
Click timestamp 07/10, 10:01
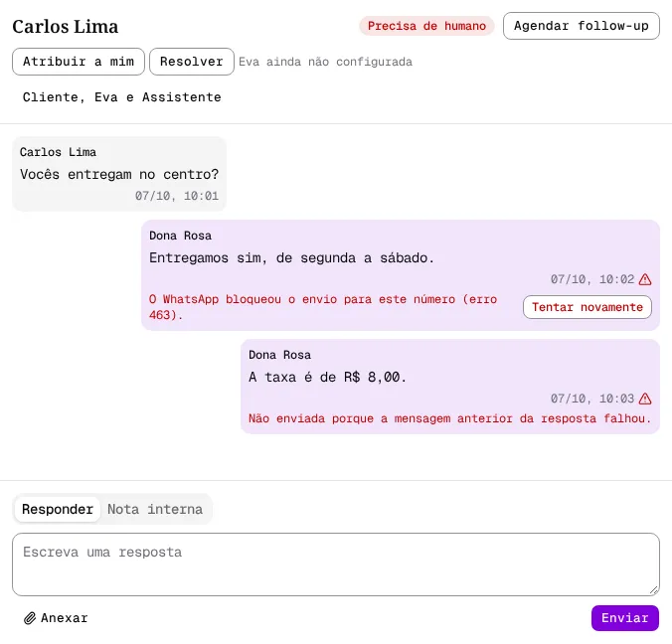coord(177,196)
